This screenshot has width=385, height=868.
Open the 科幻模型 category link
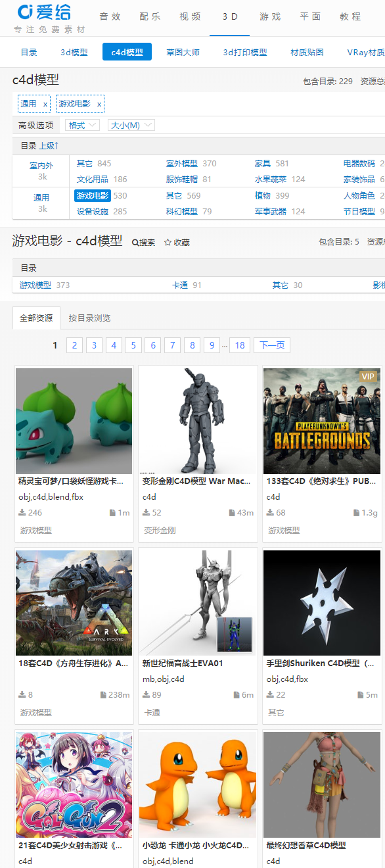pos(182,211)
